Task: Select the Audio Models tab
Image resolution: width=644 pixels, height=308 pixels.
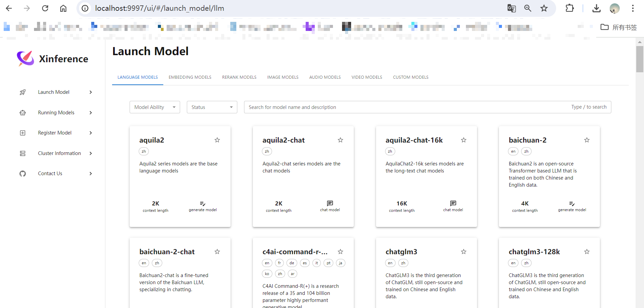Action: pos(325,77)
